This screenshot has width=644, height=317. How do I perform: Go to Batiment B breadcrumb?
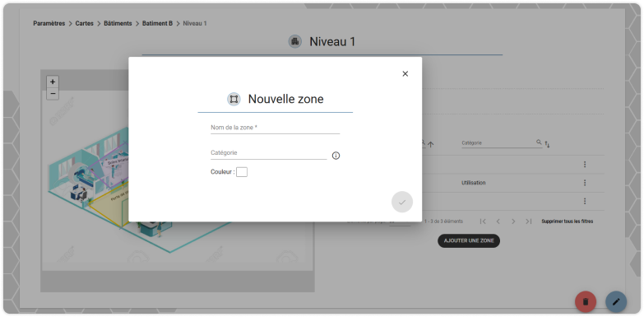point(157,23)
